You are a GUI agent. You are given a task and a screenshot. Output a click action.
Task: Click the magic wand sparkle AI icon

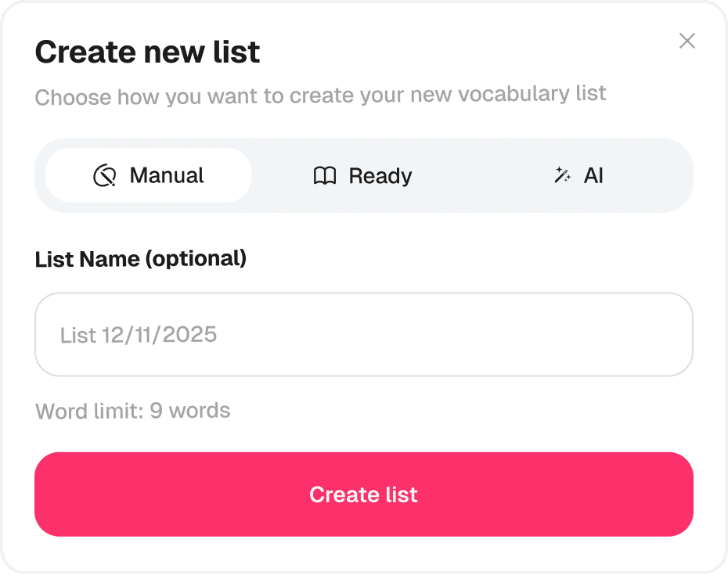pos(562,176)
